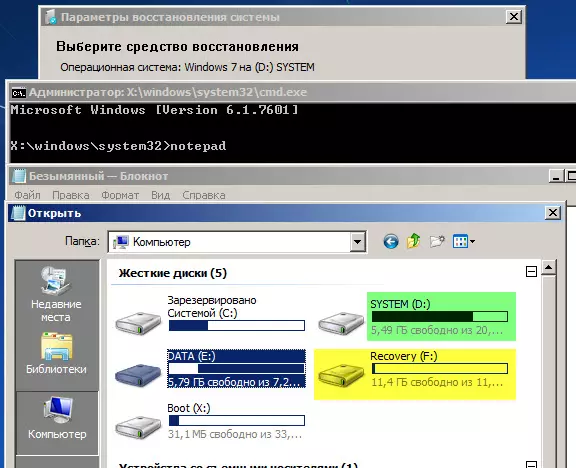This screenshot has height=468, width=576.
Task: Click the system recovery window title icon
Action: [51, 17]
